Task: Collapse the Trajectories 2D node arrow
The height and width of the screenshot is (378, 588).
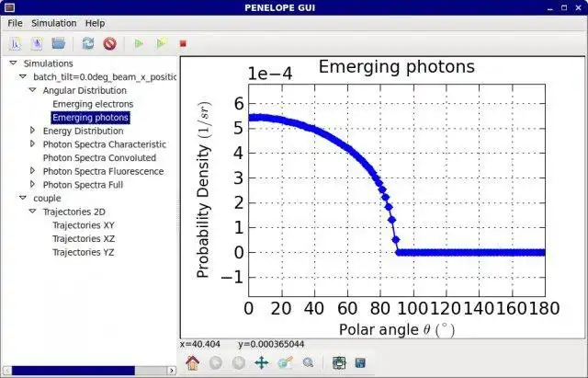Action: 33,212
